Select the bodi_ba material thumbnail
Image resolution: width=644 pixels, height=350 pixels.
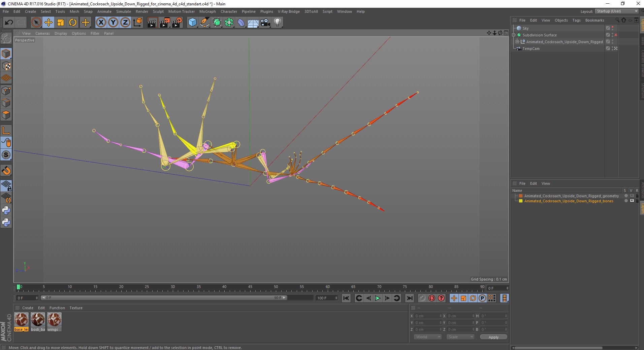tap(38, 322)
